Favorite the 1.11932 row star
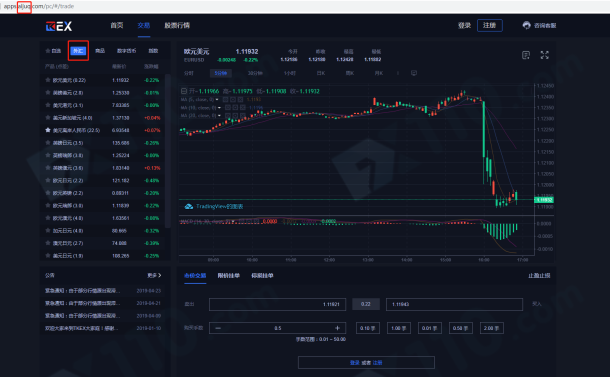 click(x=48, y=80)
